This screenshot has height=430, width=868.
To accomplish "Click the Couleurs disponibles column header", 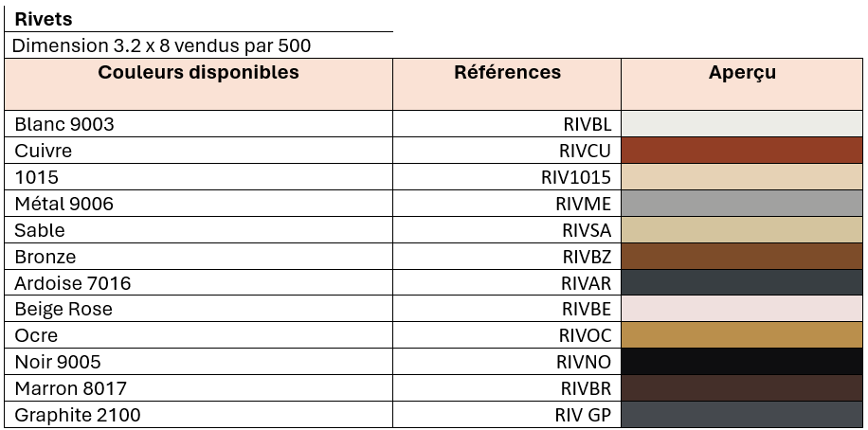I will (198, 73).
